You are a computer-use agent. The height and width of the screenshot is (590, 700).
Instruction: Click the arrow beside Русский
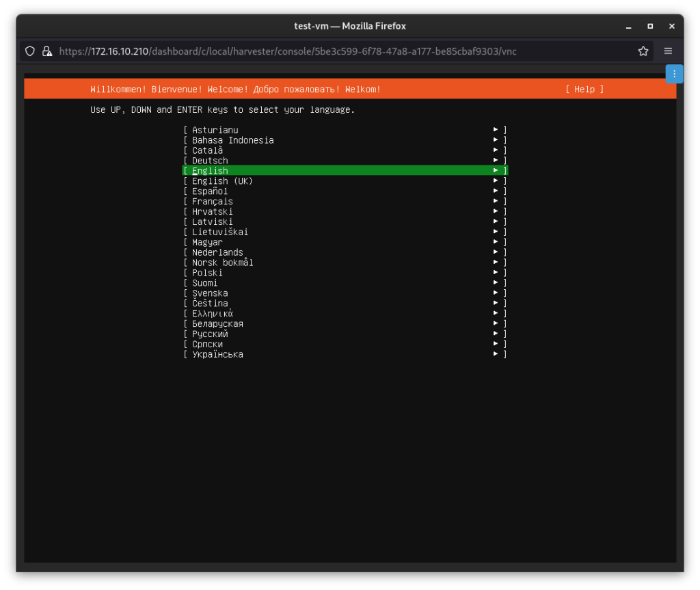[496, 334]
